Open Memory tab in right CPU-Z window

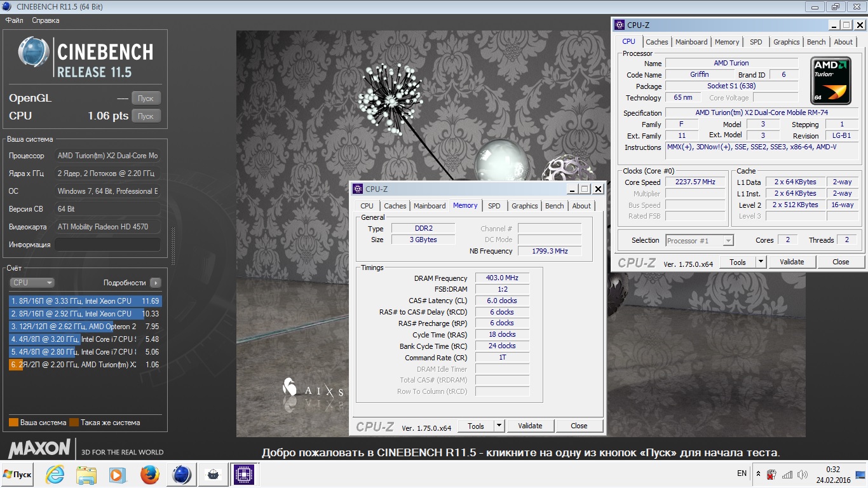pyautogui.click(x=727, y=42)
